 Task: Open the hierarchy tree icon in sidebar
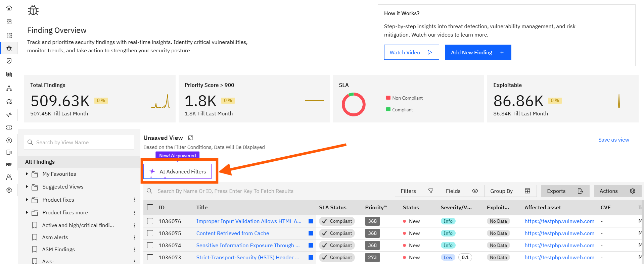9,88
